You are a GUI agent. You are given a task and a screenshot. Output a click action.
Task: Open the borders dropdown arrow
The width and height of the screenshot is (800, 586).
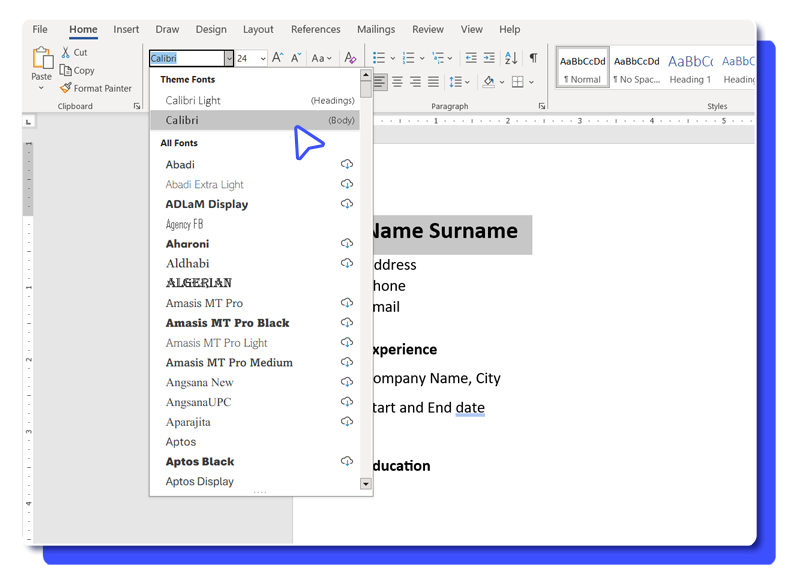click(532, 82)
